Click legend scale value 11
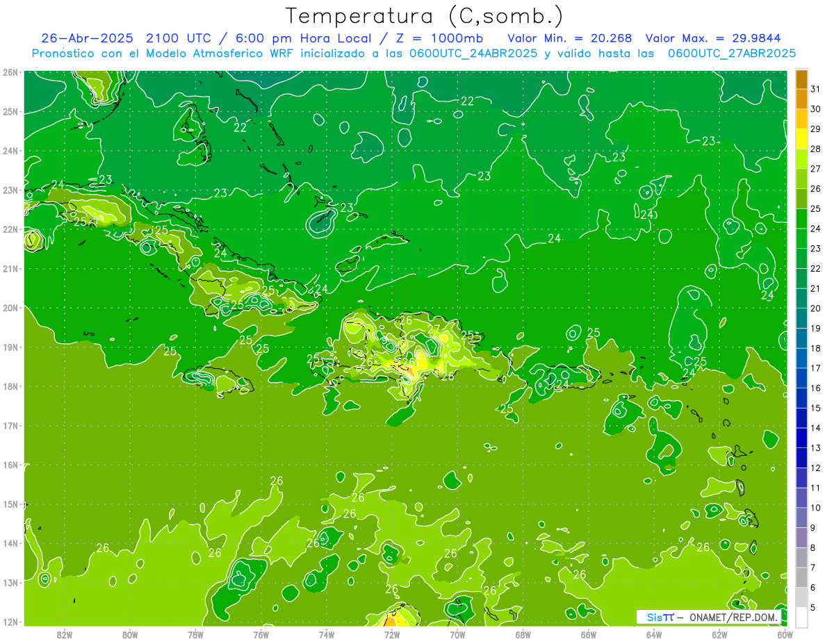Screen dimensions: 834x644 tap(816, 488)
